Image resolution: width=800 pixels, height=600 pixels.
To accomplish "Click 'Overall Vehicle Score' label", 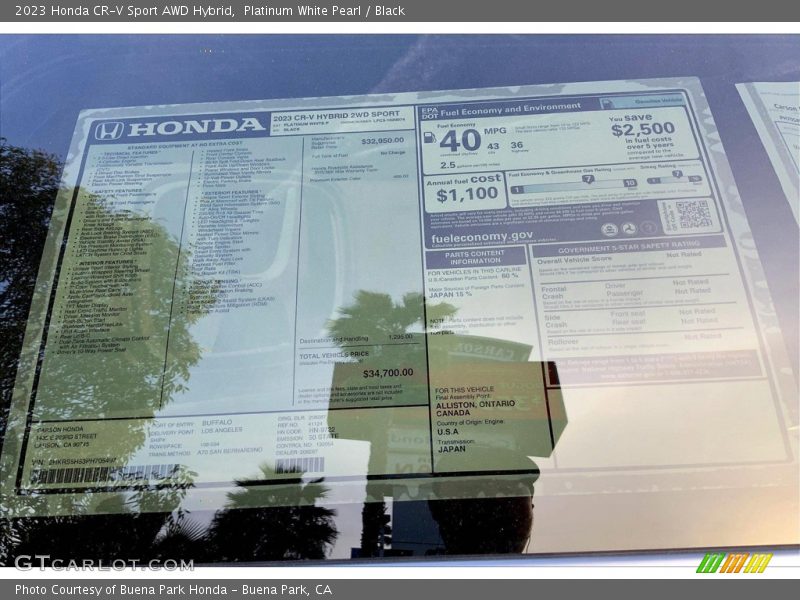I will [x=574, y=260].
